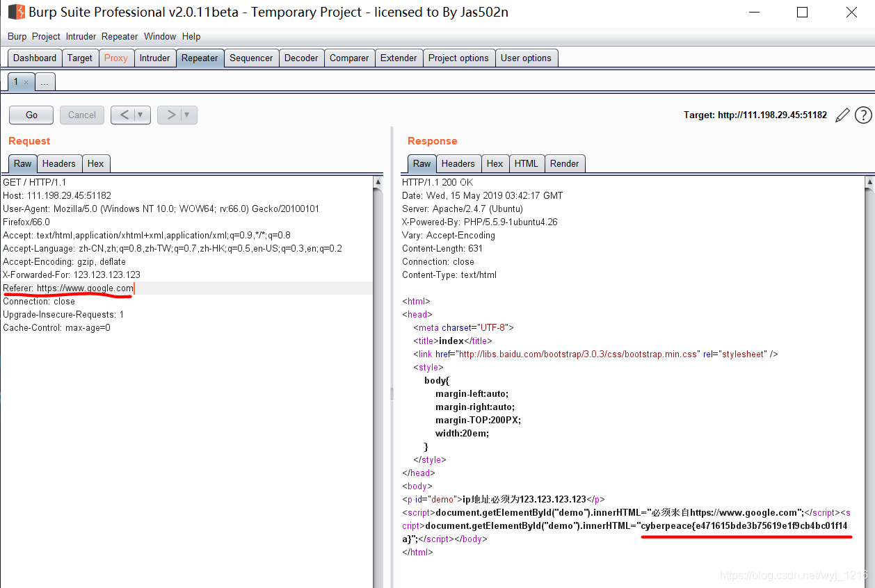This screenshot has height=588, width=875.
Task: Switch to the Proxy tab
Action: 116,58
